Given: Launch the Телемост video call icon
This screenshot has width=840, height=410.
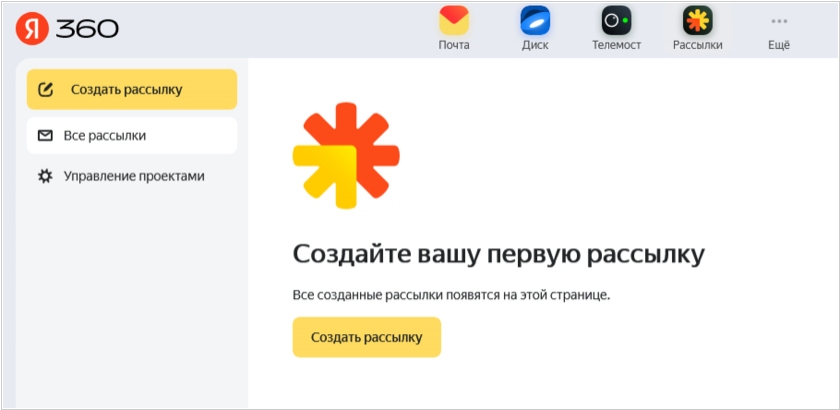Looking at the screenshot, I should pos(616,21).
